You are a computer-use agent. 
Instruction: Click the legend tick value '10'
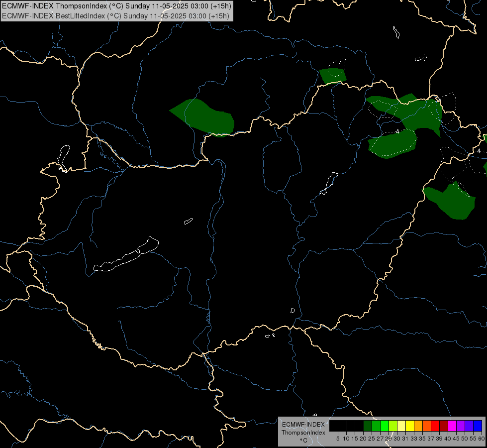[x=346, y=439]
